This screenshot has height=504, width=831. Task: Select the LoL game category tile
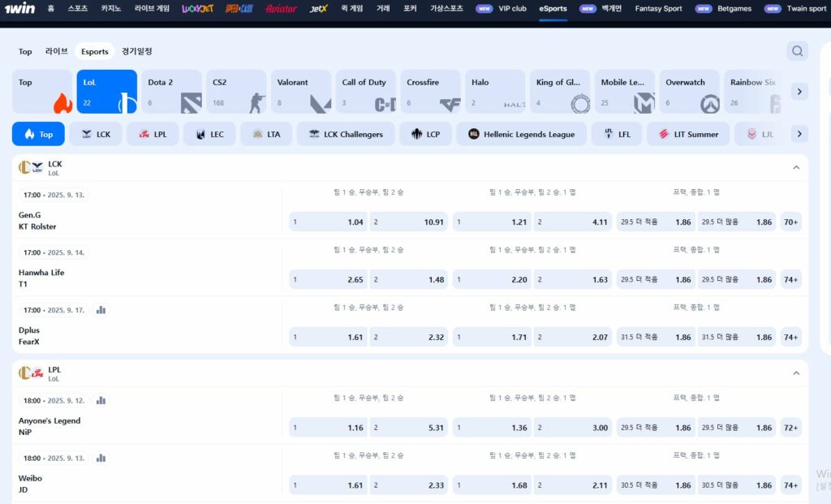(x=106, y=92)
